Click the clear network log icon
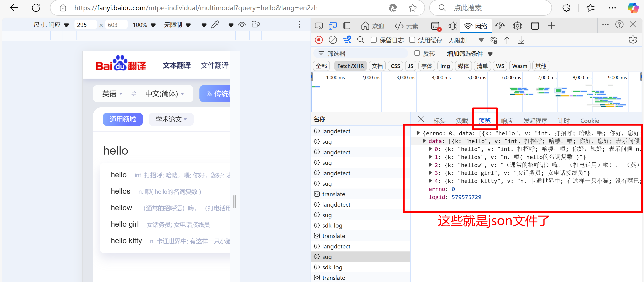644x282 pixels. click(332, 40)
